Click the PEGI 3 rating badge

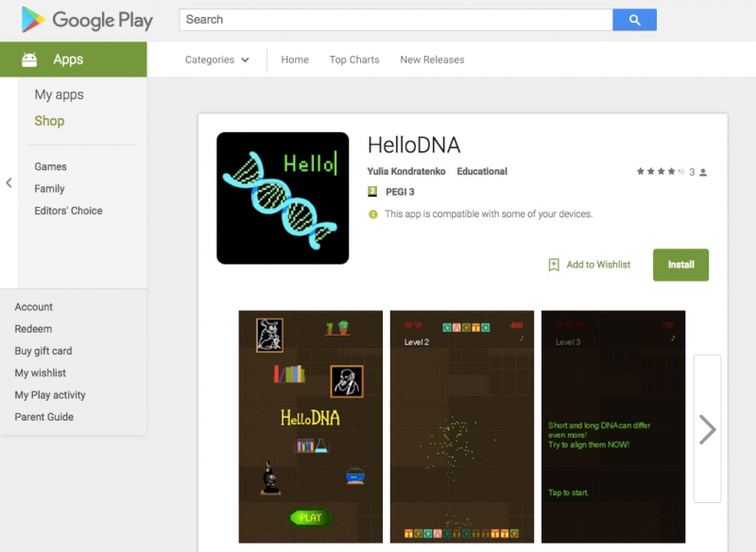[372, 191]
